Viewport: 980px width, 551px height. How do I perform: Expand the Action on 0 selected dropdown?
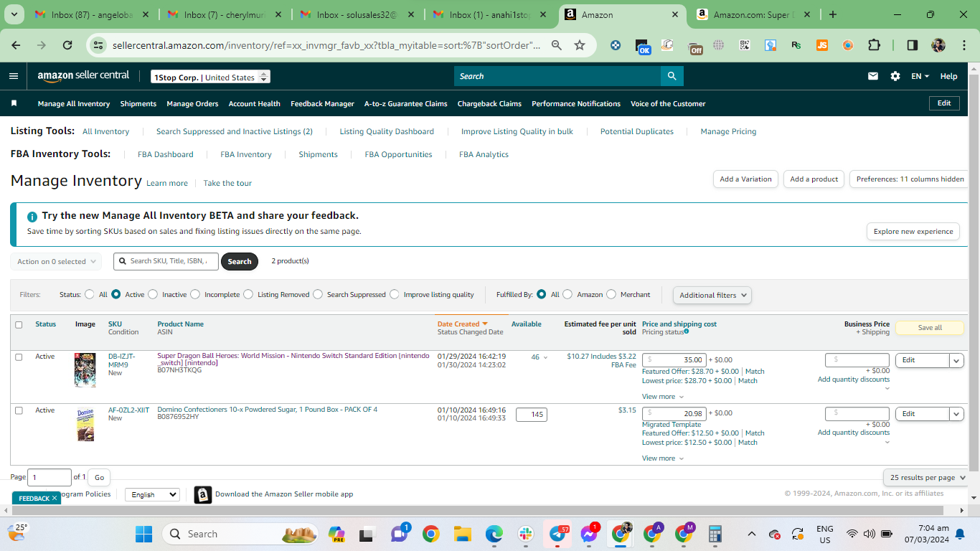coord(56,262)
